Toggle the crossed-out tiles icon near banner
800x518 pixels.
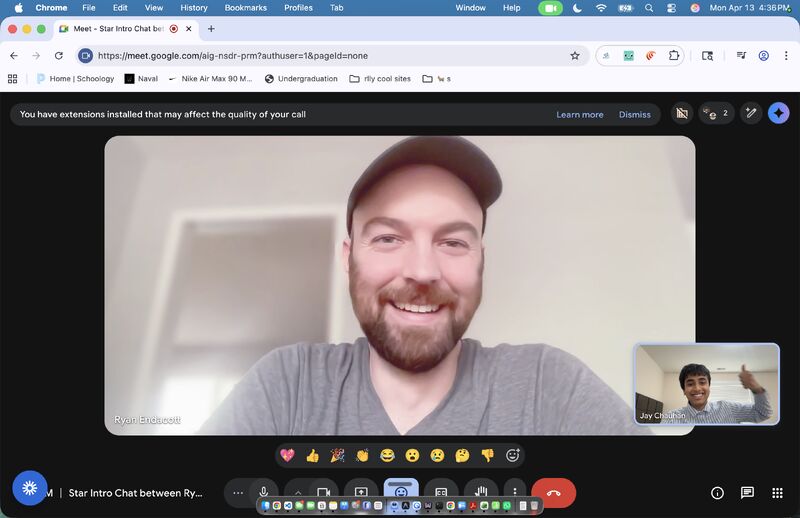682,113
